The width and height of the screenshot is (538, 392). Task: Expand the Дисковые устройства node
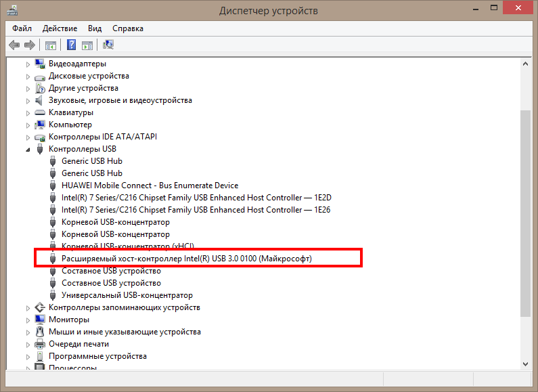coord(28,77)
